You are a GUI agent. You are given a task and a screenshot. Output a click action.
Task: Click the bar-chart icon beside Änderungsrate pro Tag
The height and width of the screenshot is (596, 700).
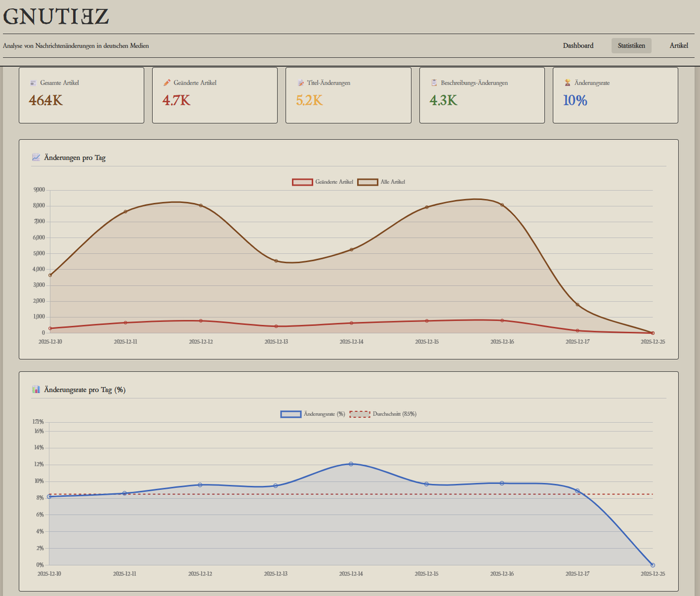click(x=36, y=390)
